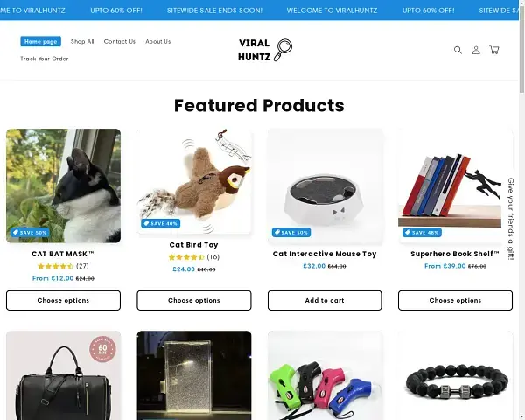The width and height of the screenshot is (525, 420).
Task: Open Track Your Order link
Action: click(x=45, y=59)
